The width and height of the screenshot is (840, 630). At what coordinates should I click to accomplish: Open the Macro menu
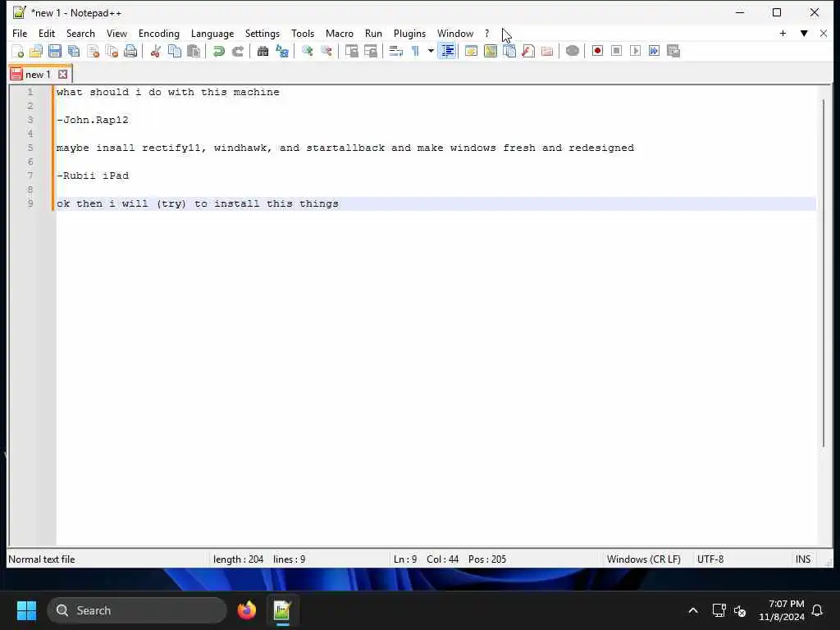[x=339, y=33]
